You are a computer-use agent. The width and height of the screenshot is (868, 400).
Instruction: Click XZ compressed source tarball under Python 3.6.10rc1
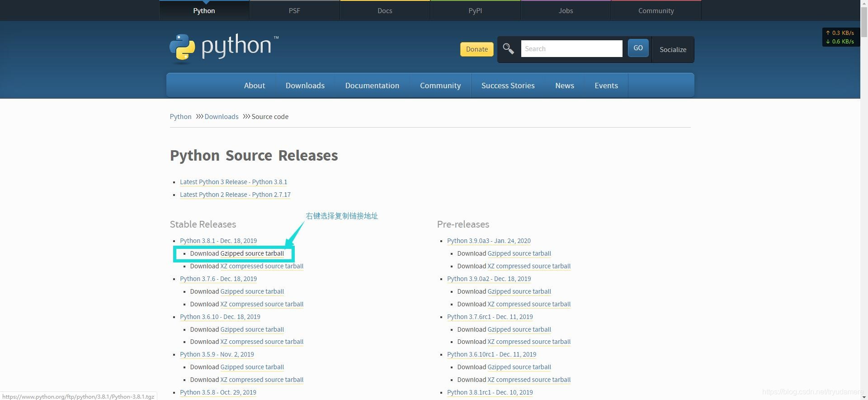click(x=529, y=380)
